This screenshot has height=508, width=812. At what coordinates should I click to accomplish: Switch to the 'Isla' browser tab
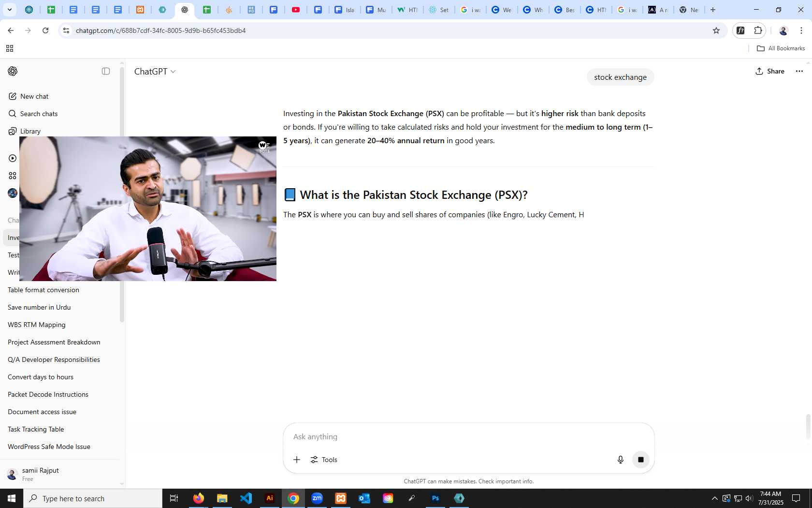[x=345, y=10]
